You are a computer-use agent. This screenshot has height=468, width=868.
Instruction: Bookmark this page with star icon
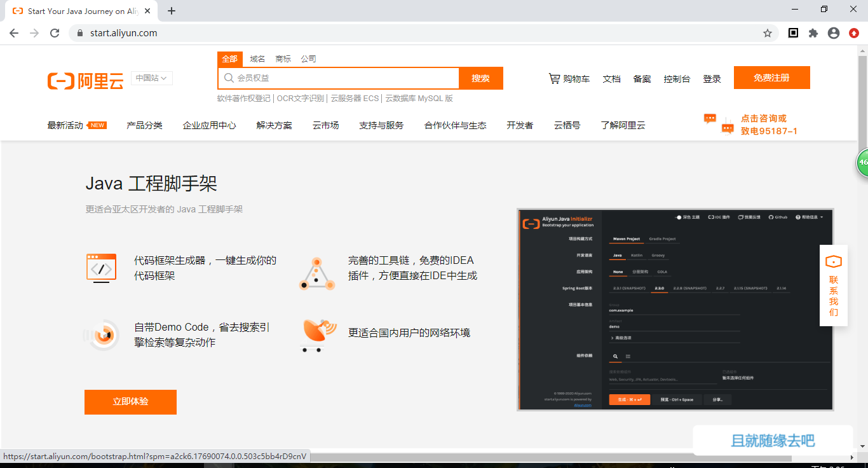pyautogui.click(x=768, y=33)
